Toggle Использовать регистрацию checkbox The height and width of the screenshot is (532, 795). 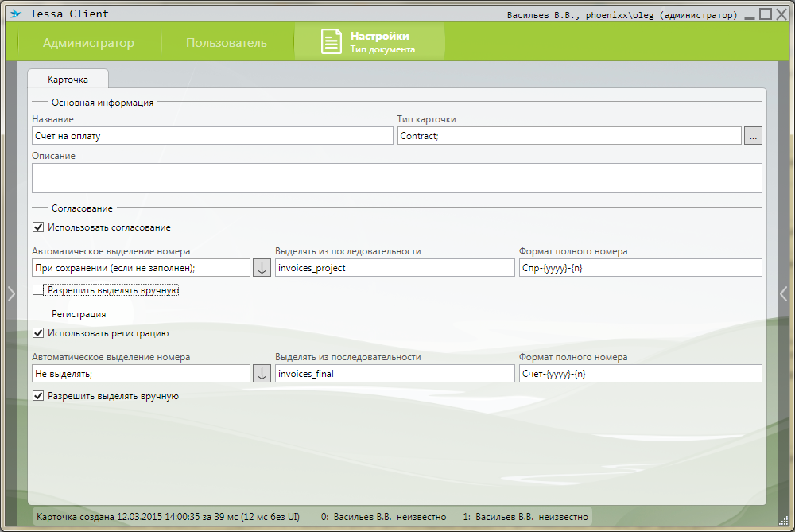(38, 333)
